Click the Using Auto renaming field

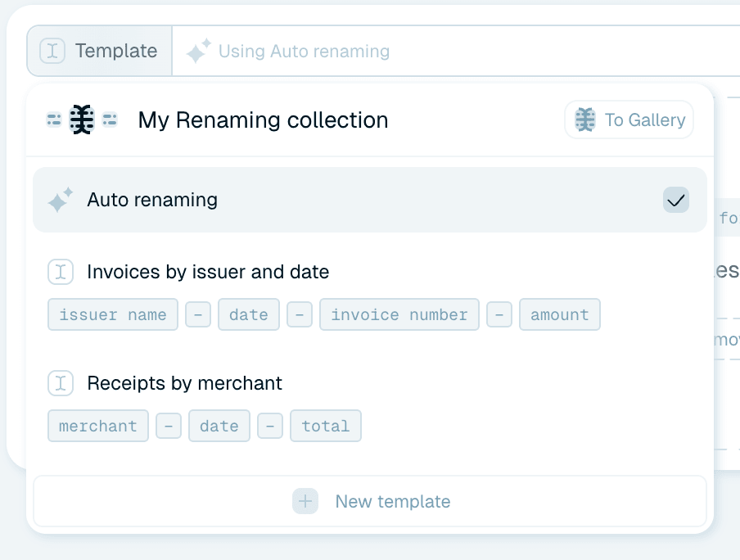(x=456, y=51)
